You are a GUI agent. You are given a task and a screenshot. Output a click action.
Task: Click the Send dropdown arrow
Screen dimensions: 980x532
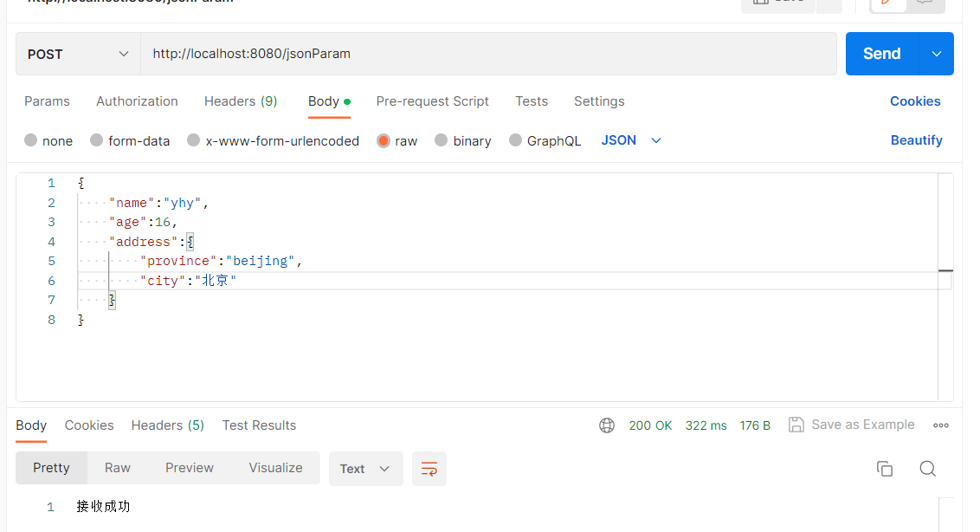pos(936,54)
